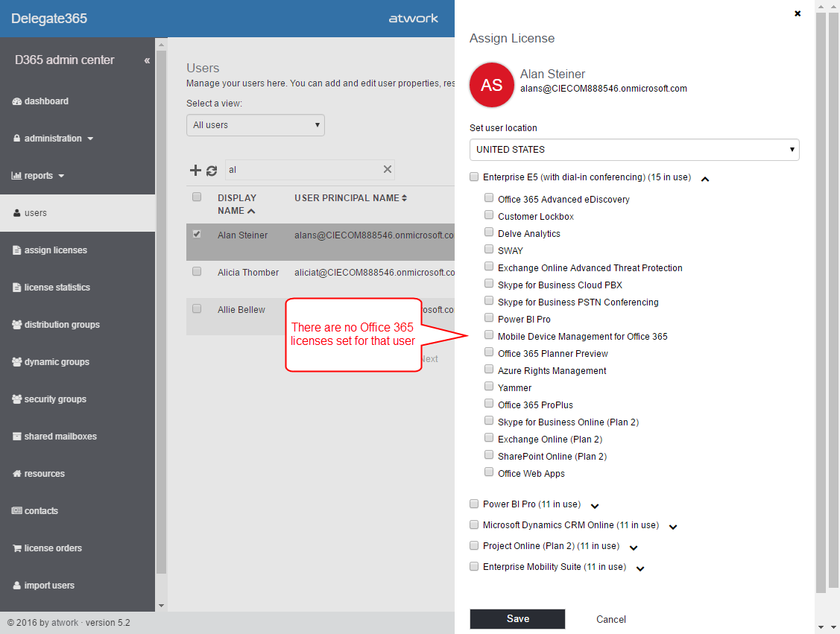The height and width of the screenshot is (634, 840).
Task: Clear the search field with X icon
Action: (x=388, y=169)
